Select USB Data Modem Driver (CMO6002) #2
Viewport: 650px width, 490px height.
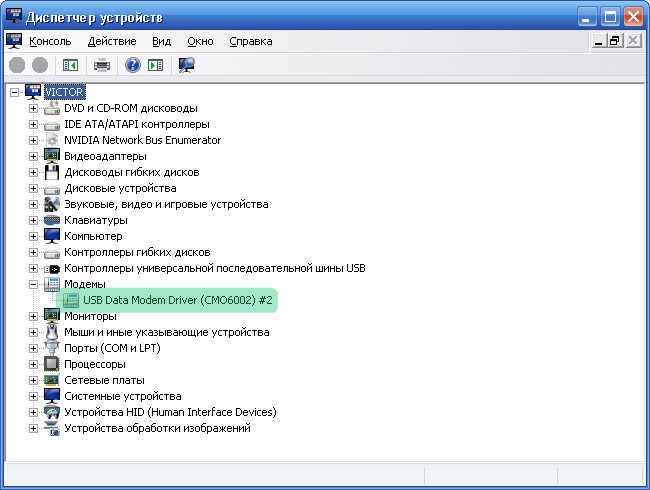coord(178,300)
